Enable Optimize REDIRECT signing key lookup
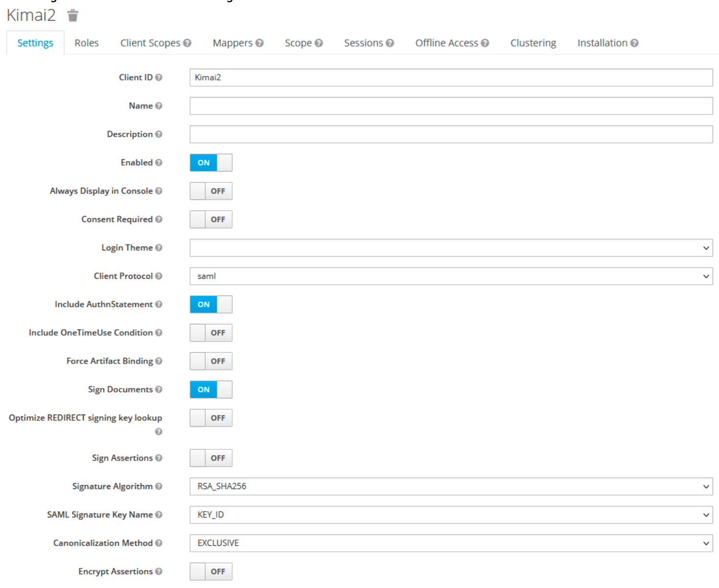This screenshot has width=719, height=588. coord(211,418)
